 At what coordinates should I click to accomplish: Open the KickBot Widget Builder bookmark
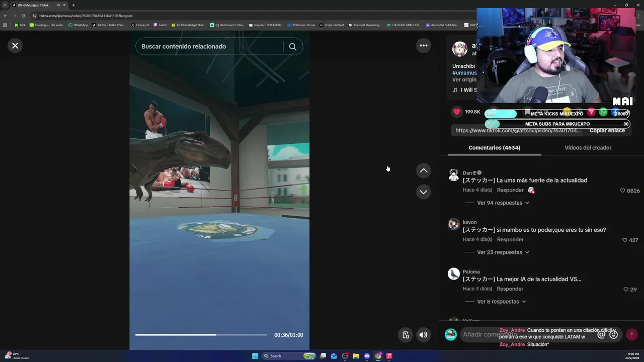click(x=188, y=25)
